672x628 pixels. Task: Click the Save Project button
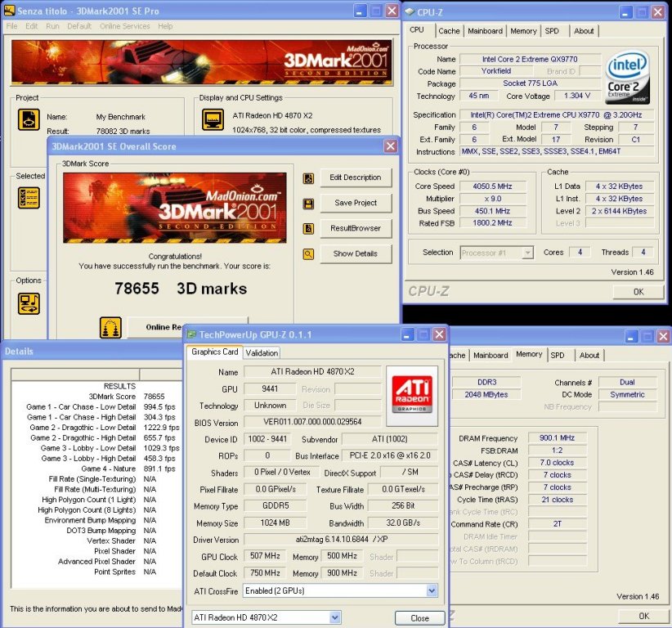[356, 203]
